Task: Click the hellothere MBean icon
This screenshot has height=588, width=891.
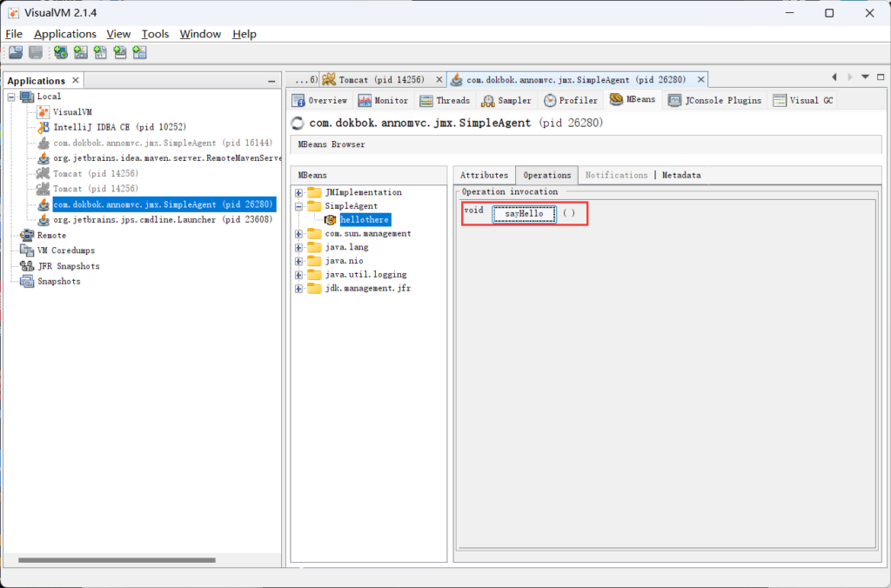Action: (330, 220)
